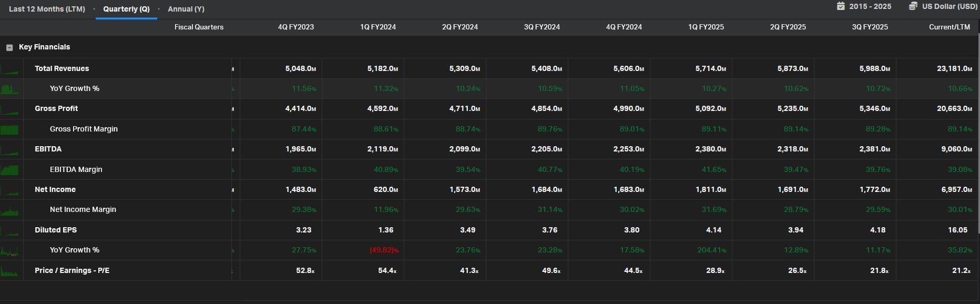
Task: Click the 204.41% EPS growth cell
Action: point(712,250)
